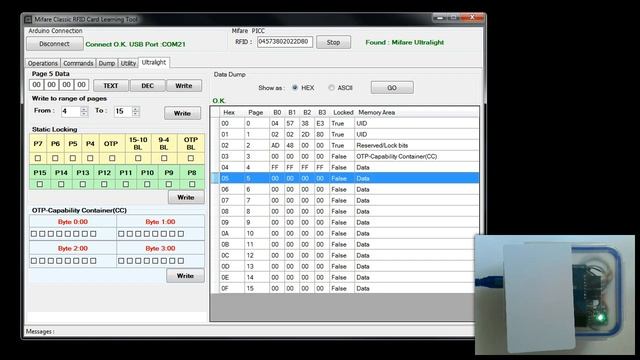The image size is (640, 360).
Task: Write Page 5 Data using Write button
Action: pos(184,86)
